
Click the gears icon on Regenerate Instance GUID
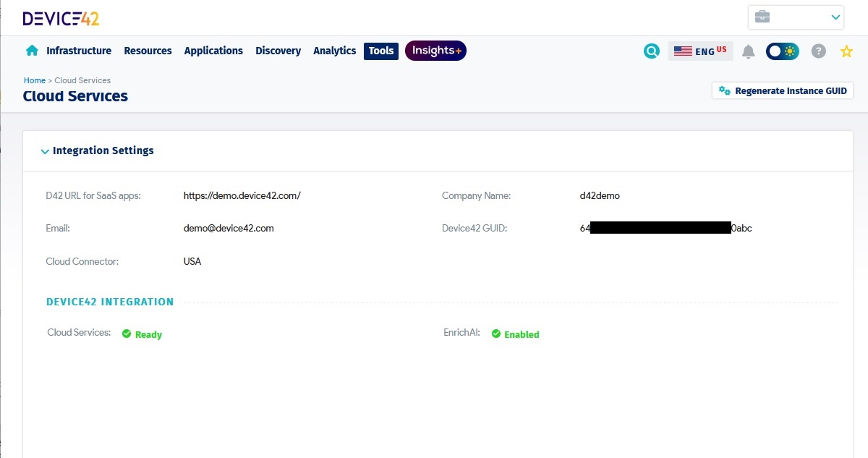[x=723, y=90]
